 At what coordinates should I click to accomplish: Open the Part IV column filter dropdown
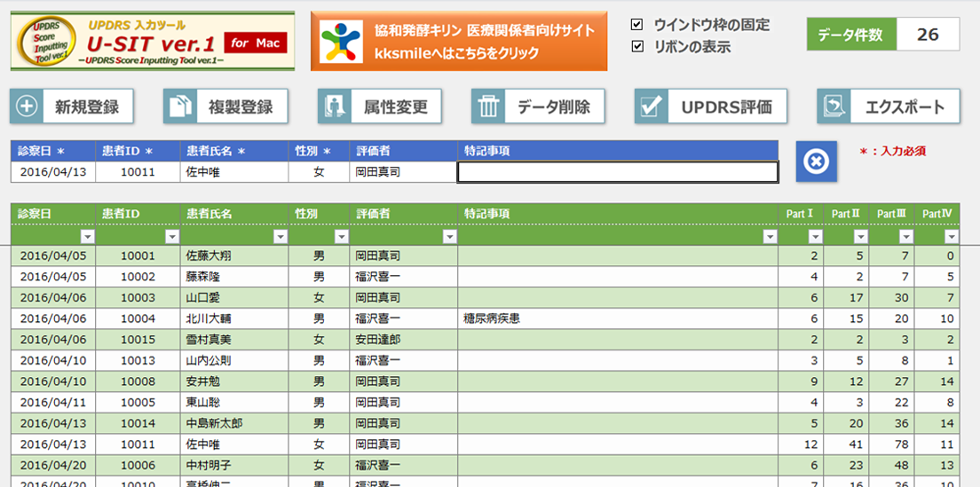click(x=951, y=237)
